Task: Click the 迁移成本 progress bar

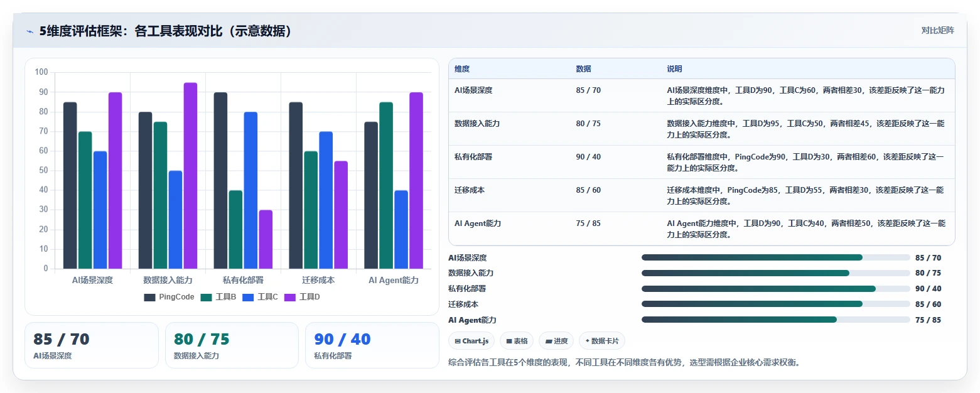Action: coord(775,304)
